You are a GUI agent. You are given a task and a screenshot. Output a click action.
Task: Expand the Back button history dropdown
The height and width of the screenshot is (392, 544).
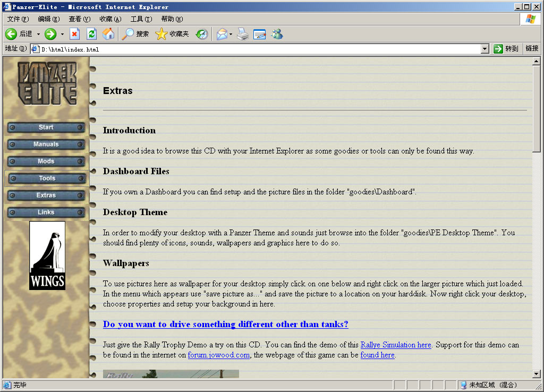pyautogui.click(x=38, y=35)
